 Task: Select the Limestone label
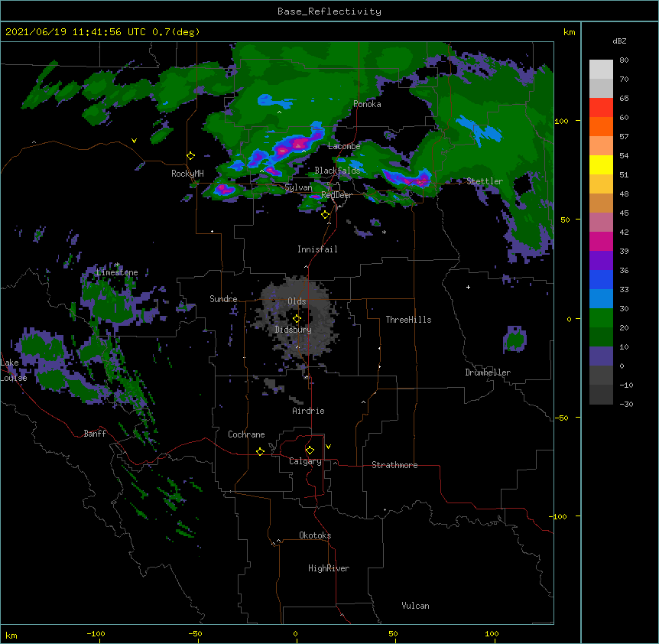(117, 272)
